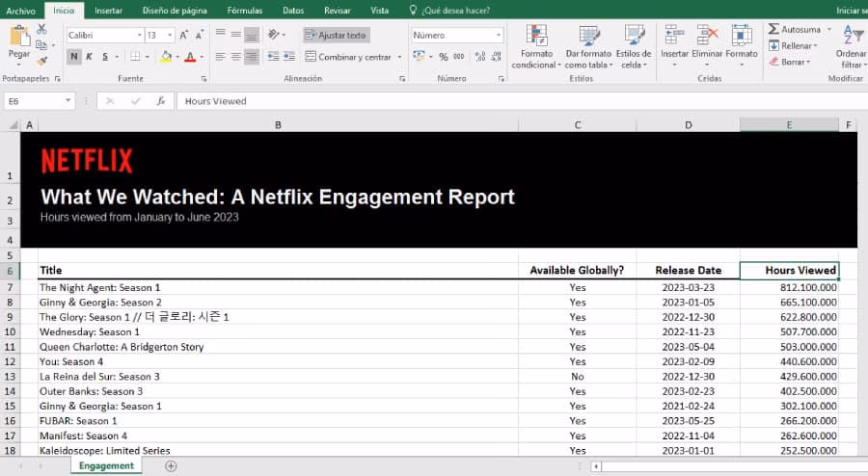Open the Archivo tab
This screenshot has width=868, height=476.
click(21, 11)
